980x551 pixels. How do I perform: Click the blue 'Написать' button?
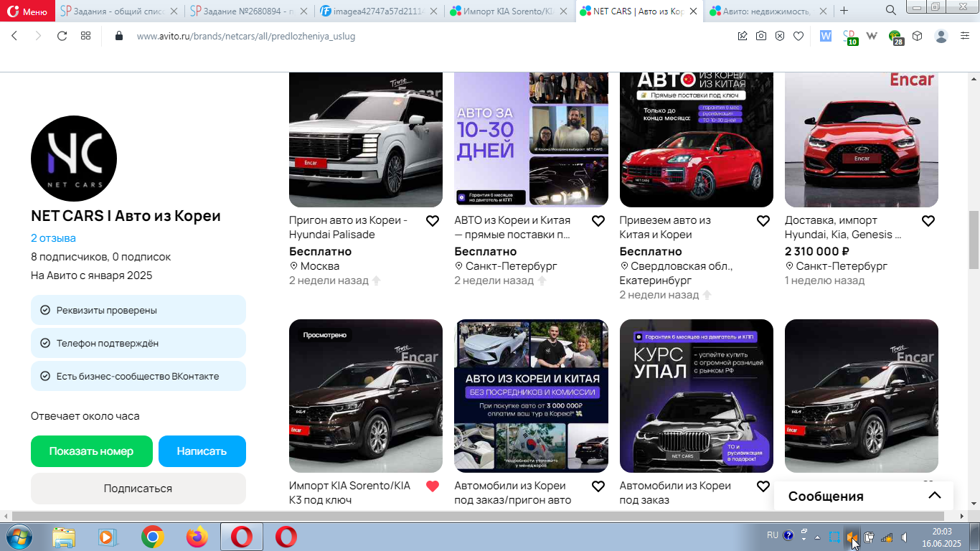pos(202,451)
